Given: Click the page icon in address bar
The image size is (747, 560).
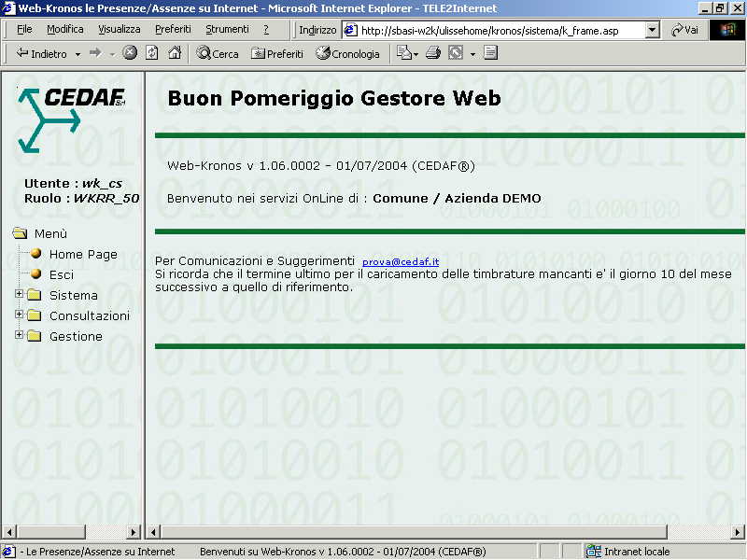Looking at the screenshot, I should click(x=351, y=31).
